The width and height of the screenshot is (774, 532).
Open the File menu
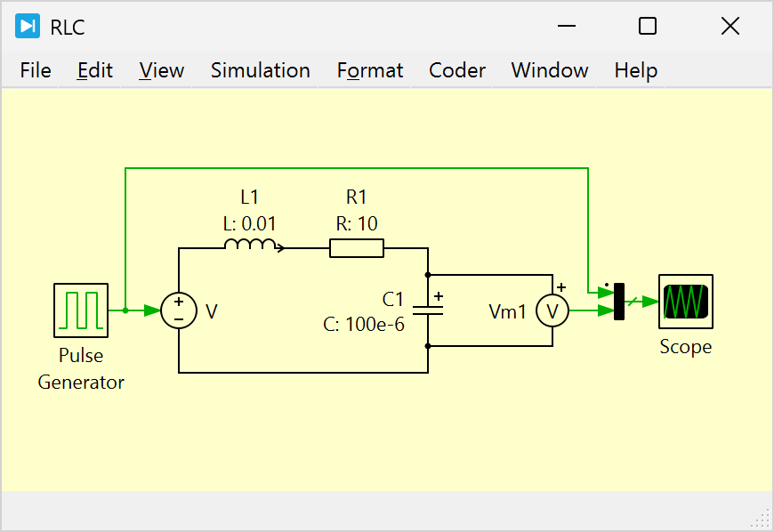36,70
